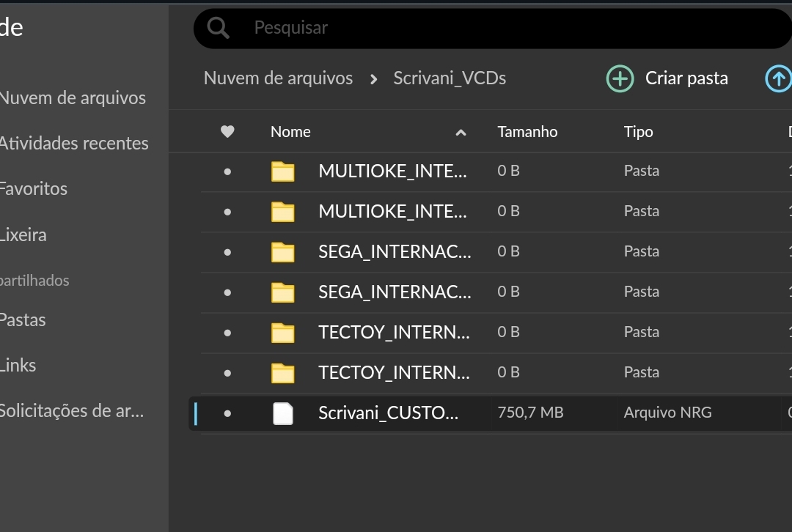Viewport: 792px width, 532px height.
Task: Go to Nuvem de arquivos breadcrumb
Action: (x=279, y=78)
